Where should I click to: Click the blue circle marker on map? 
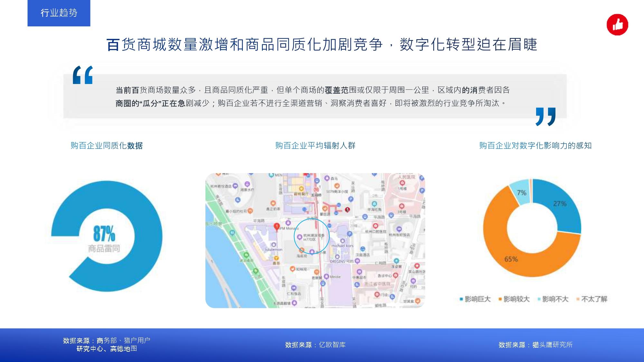tap(312, 236)
